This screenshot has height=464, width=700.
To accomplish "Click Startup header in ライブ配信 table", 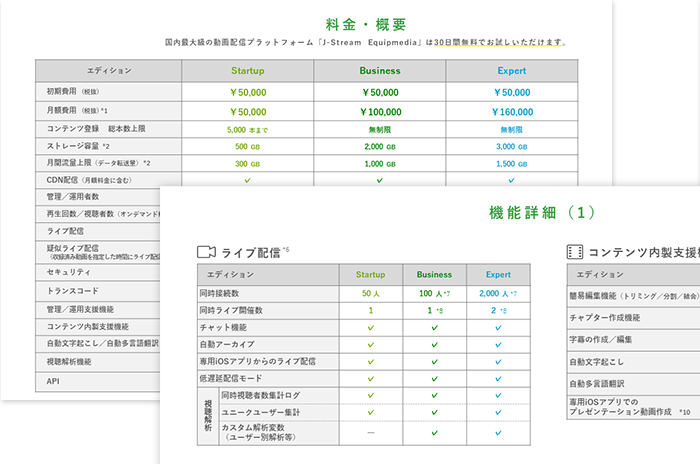I will tap(371, 275).
